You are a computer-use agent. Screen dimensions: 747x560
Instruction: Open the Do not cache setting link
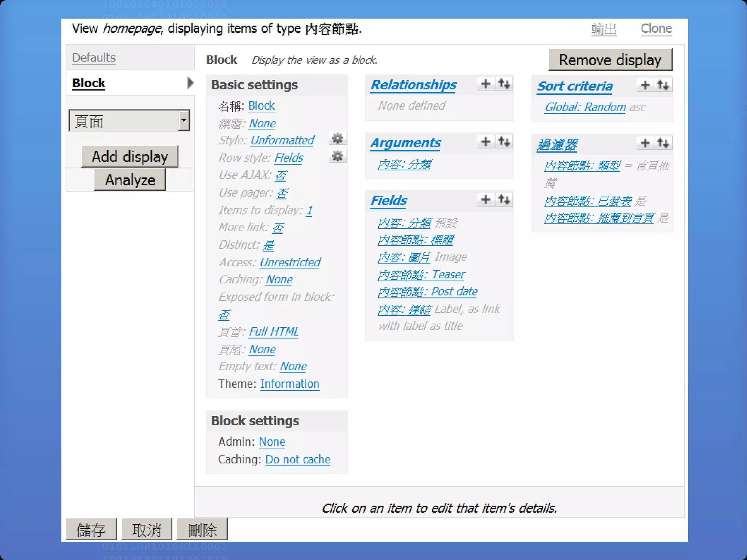coord(297,459)
